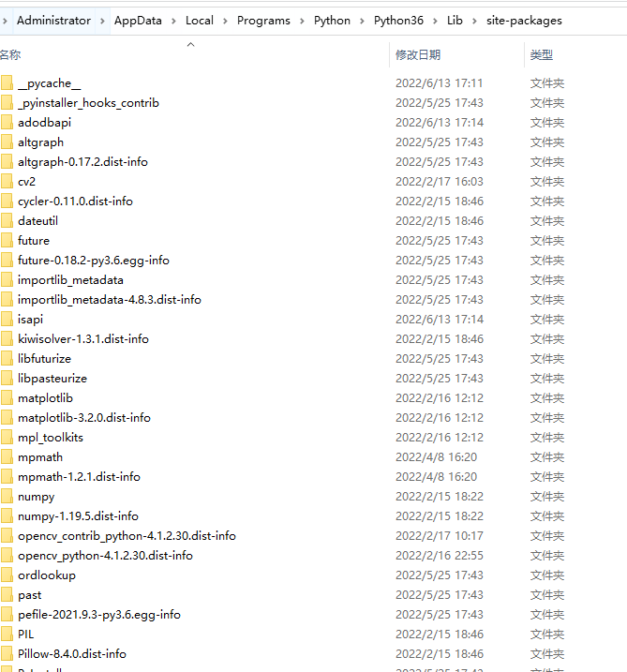The image size is (627, 672).
Task: Select the matplotlib-3.2.0.dist-info folder icon
Action: 7,418
